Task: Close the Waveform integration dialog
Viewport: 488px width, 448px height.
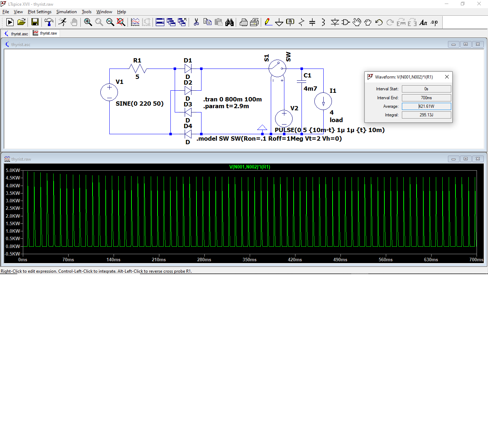Action: tap(447, 77)
